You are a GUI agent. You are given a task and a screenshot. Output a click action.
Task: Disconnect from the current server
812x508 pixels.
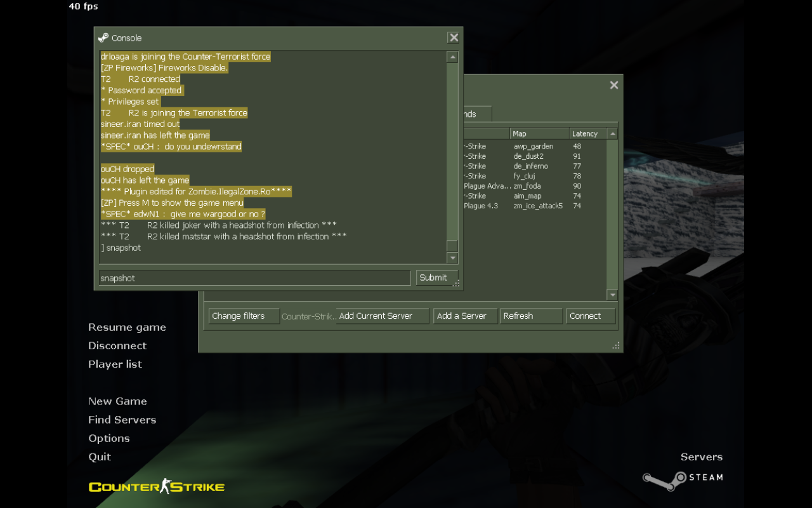point(117,346)
